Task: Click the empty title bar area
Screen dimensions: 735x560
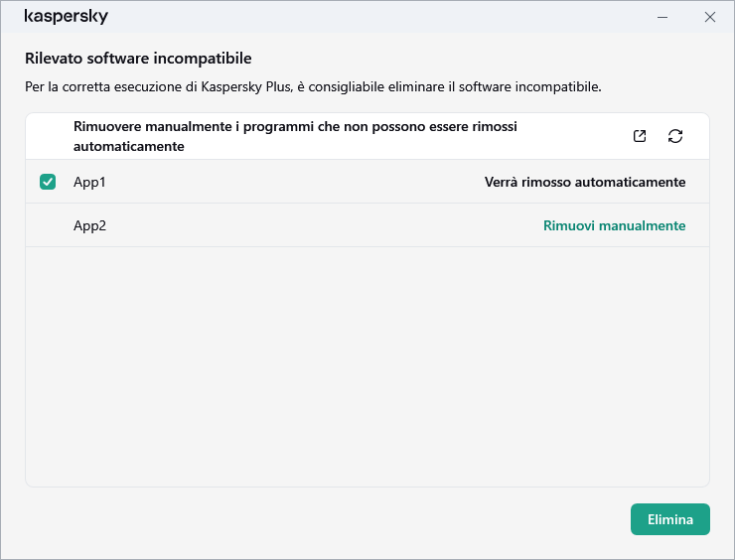Action: coord(377,17)
